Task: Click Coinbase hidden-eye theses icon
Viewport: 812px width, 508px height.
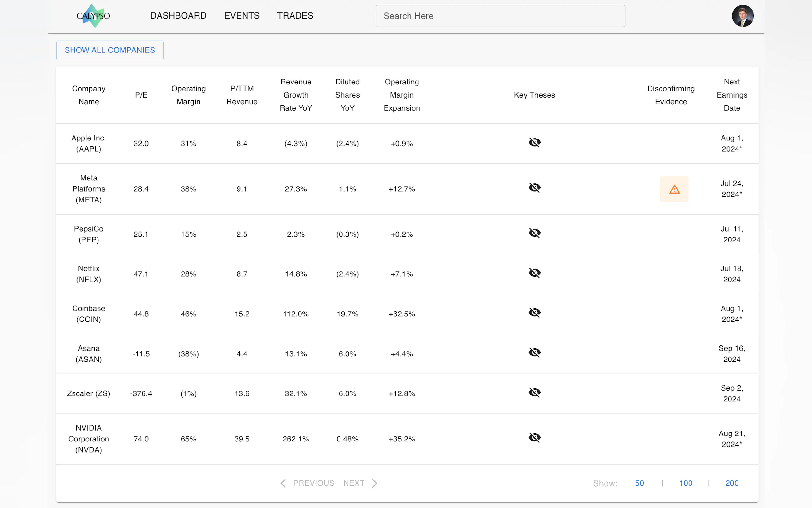Action: [x=535, y=313]
